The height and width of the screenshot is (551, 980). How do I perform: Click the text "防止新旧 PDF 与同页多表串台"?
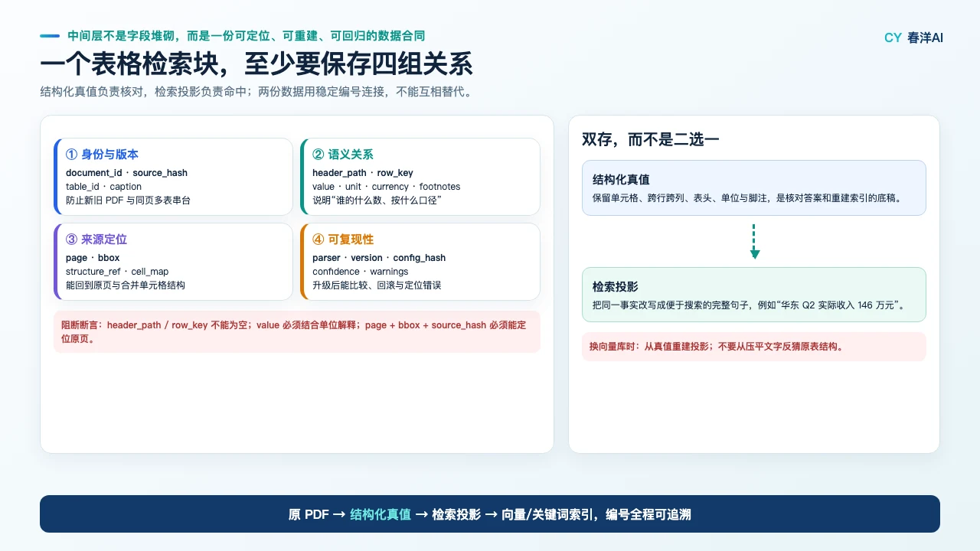click(128, 201)
